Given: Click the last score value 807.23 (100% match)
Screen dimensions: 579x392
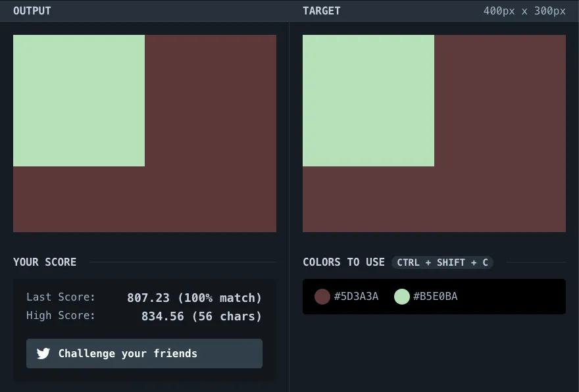Looking at the screenshot, I should [194, 298].
